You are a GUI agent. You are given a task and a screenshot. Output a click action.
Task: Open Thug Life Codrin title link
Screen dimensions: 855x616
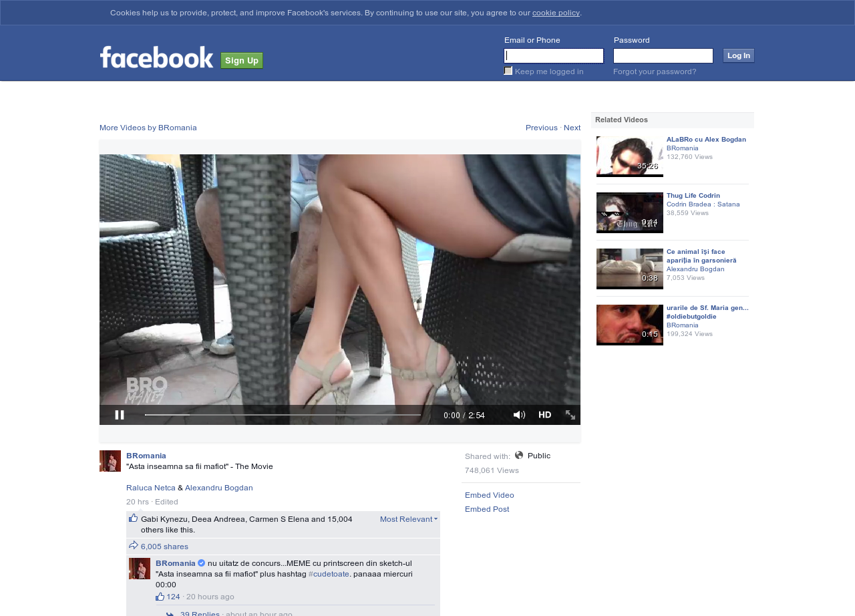tap(693, 196)
